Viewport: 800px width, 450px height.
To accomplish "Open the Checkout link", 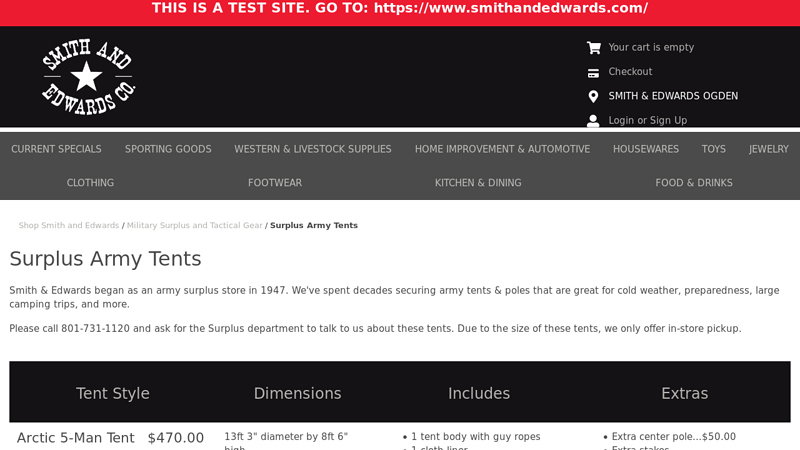I will coord(630,72).
